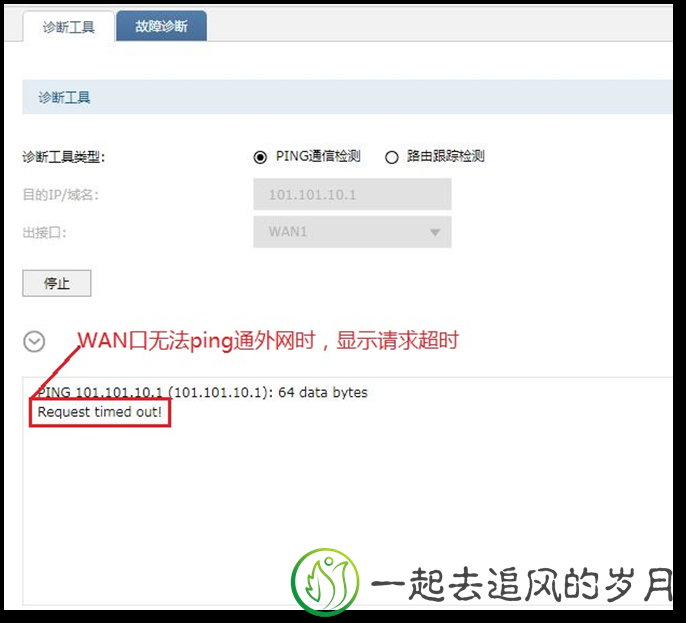Screen dimensions: 686x623
Task: Switch to the 诊断工具 tab
Action: coord(69,27)
